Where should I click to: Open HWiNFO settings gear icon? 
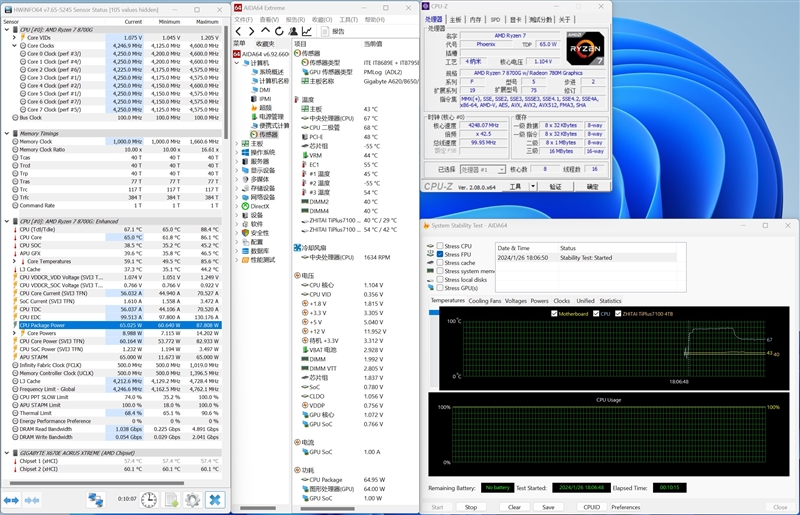pyautogui.click(x=192, y=500)
